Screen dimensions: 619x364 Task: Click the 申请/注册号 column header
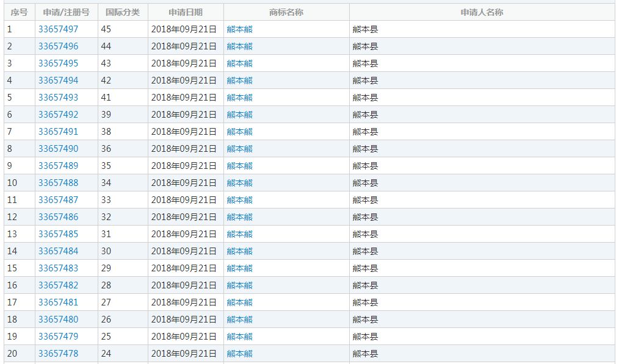[x=67, y=12]
